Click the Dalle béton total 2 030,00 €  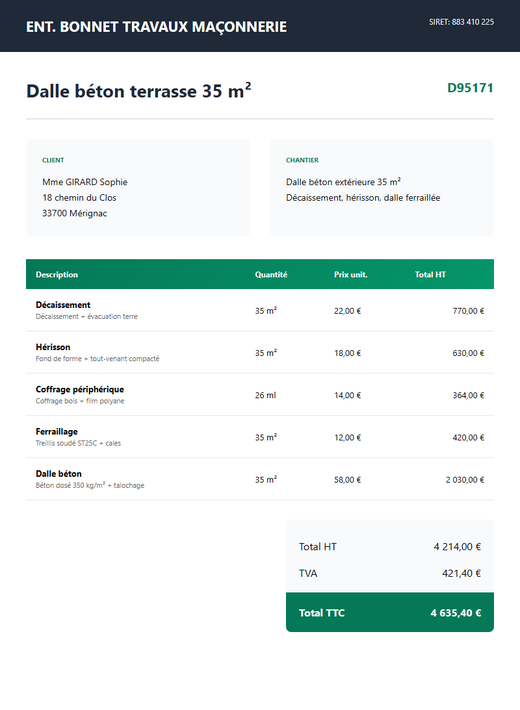(x=465, y=480)
